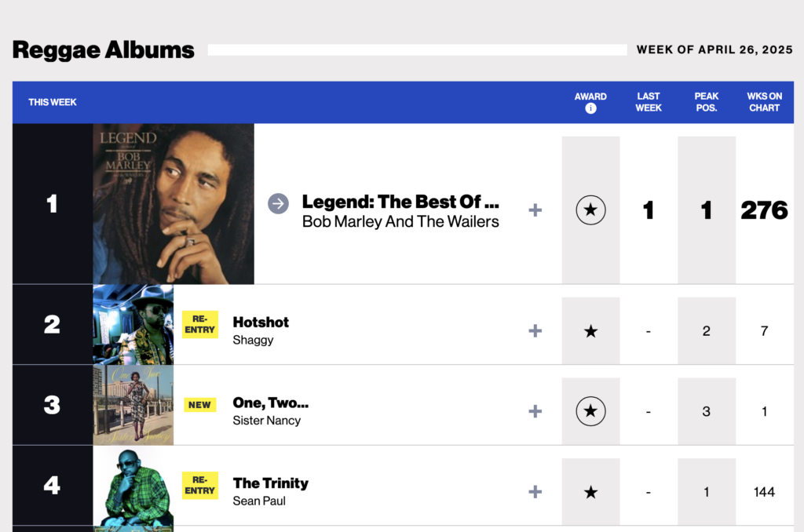Click the Legend album cover thumbnail
Screen dimensions: 804x532
pyautogui.click(x=173, y=202)
